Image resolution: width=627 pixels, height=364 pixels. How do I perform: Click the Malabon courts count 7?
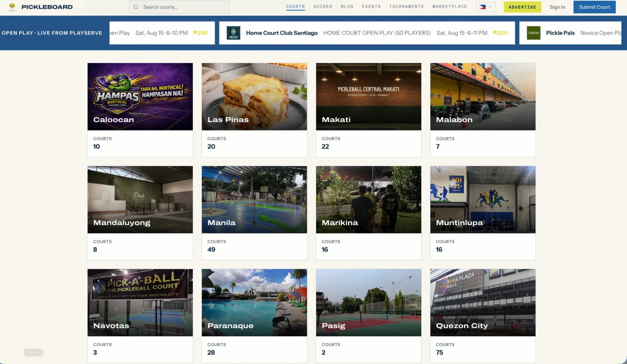[x=438, y=147]
